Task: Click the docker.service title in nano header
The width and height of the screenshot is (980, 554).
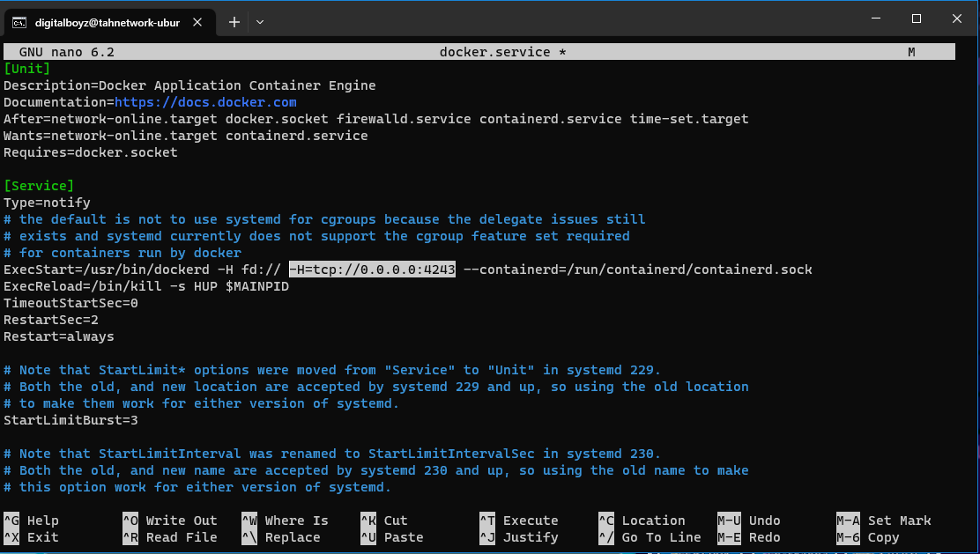Action: (502, 52)
